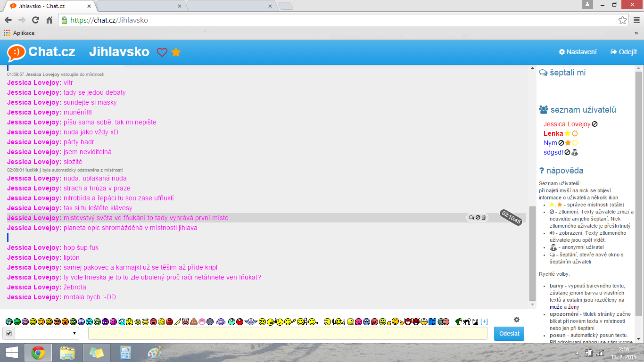Send message with Odeslat button
This screenshot has width=644, height=362.
coord(509,333)
